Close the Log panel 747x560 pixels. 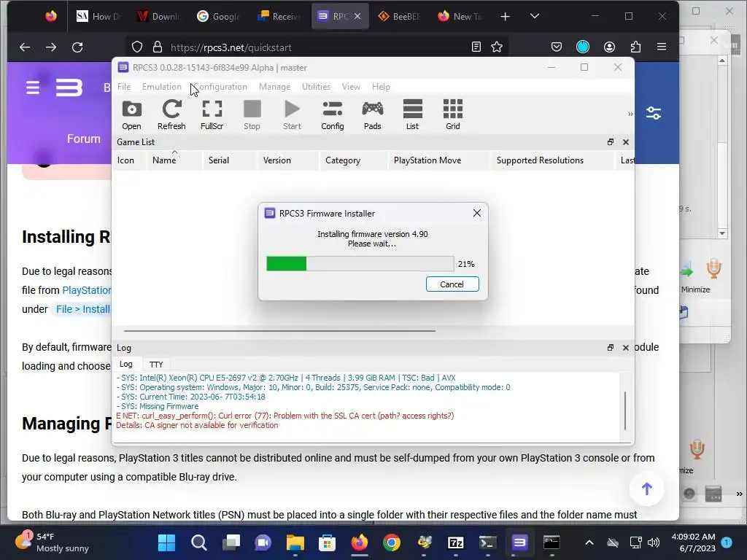[x=625, y=348]
